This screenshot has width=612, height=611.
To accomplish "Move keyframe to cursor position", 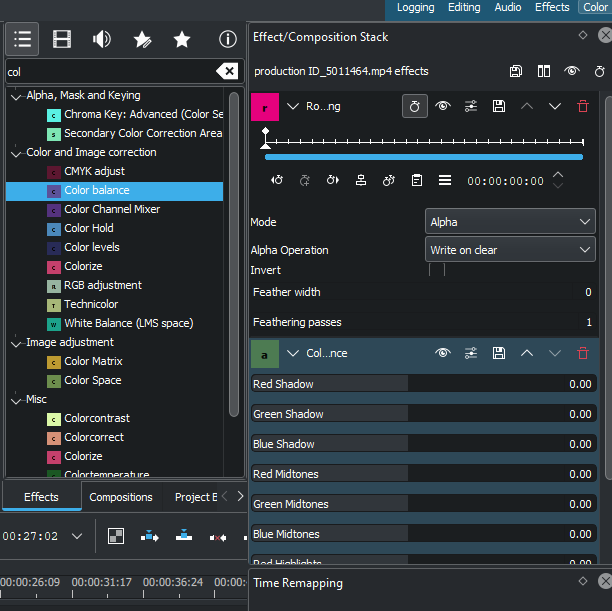I will point(361,180).
